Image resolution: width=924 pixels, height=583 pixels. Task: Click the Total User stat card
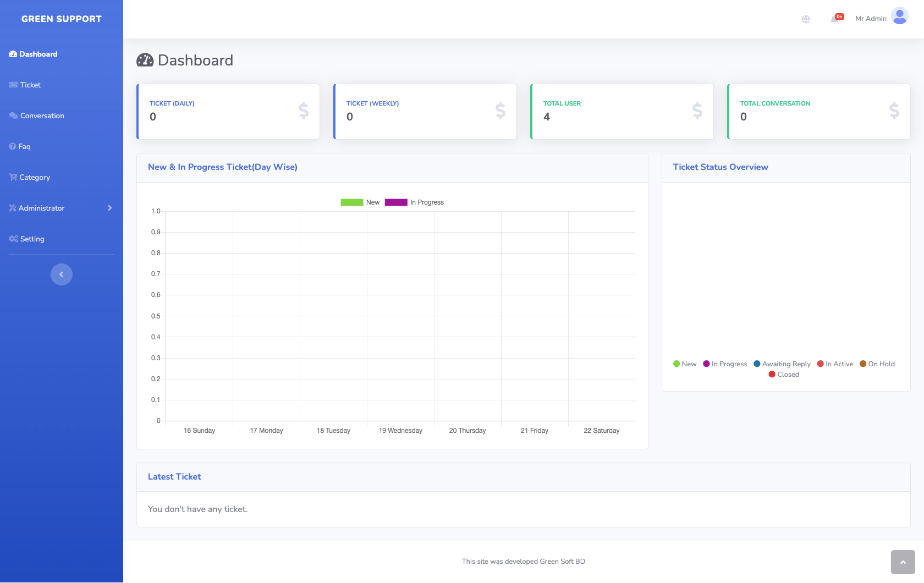[x=622, y=112]
